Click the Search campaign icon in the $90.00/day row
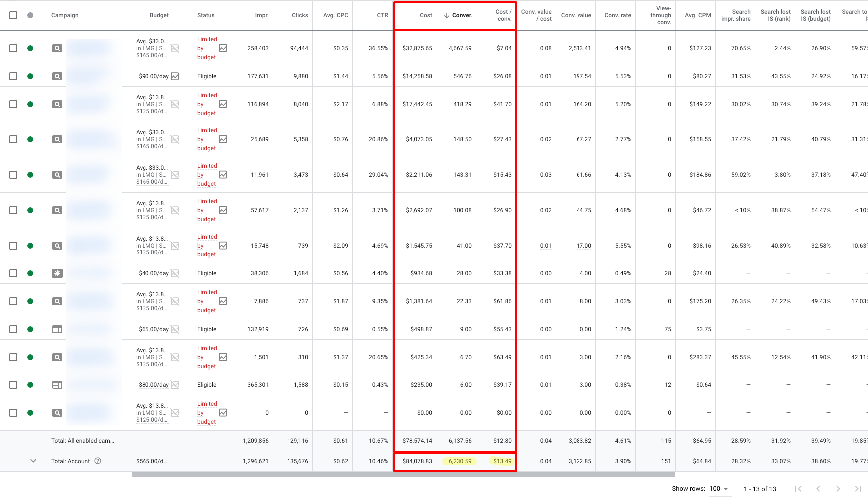Image resolution: width=868 pixels, height=500 pixels. 57,76
